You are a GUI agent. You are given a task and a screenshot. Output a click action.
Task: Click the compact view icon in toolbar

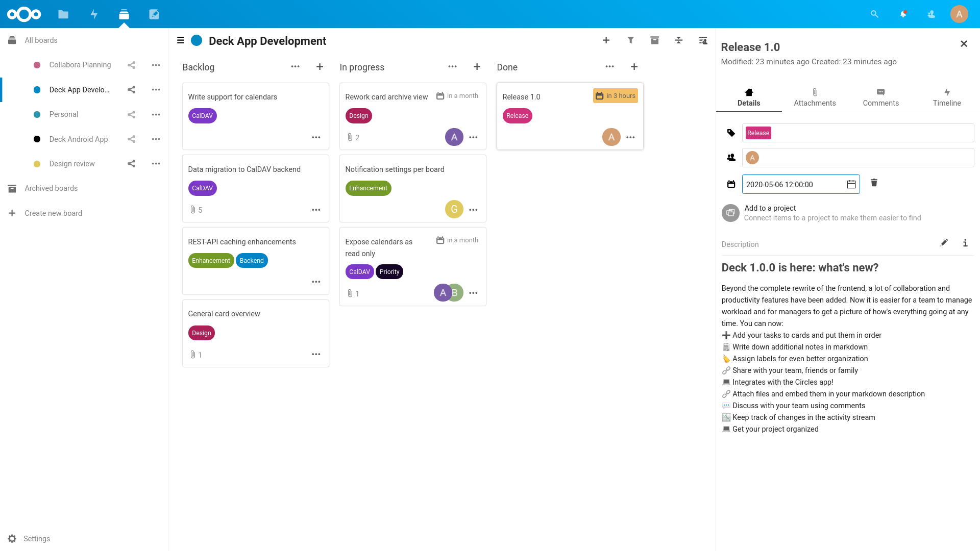679,40
